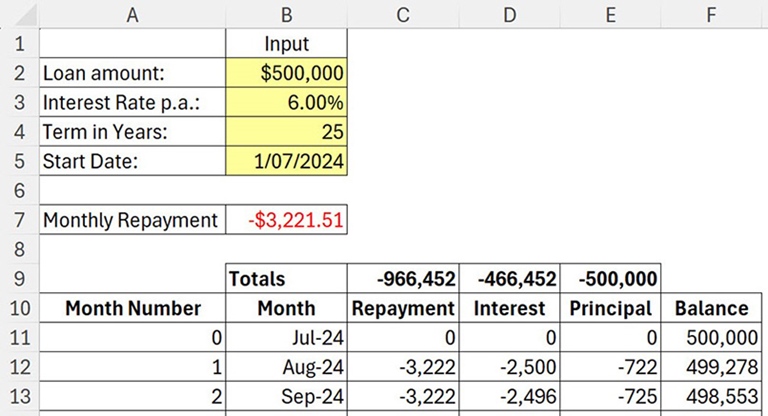The height and width of the screenshot is (416, 768).
Task: Select row 6 header
Action: 20,191
